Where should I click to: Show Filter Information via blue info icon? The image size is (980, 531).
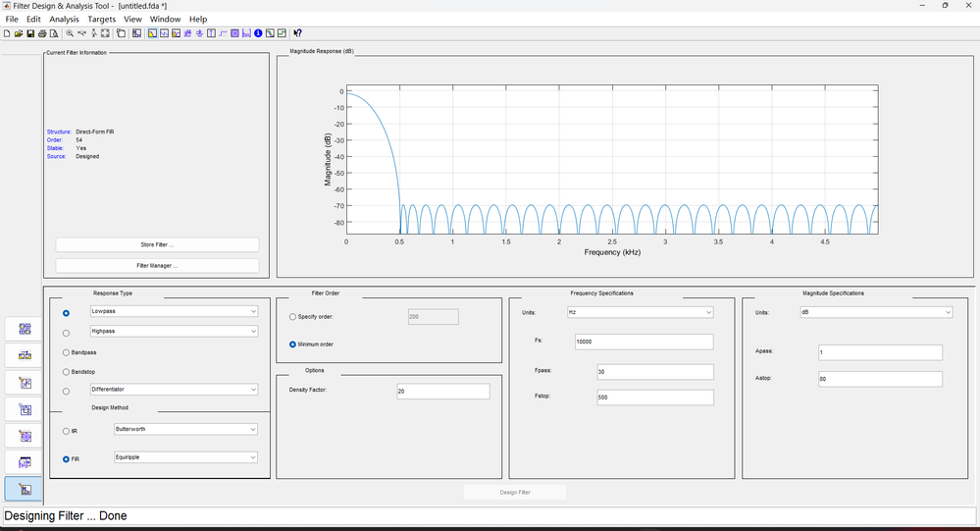[258, 33]
